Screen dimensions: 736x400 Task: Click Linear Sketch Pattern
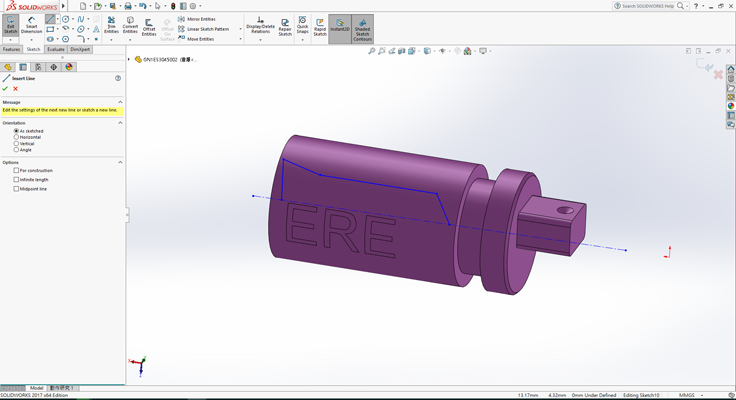coord(204,29)
